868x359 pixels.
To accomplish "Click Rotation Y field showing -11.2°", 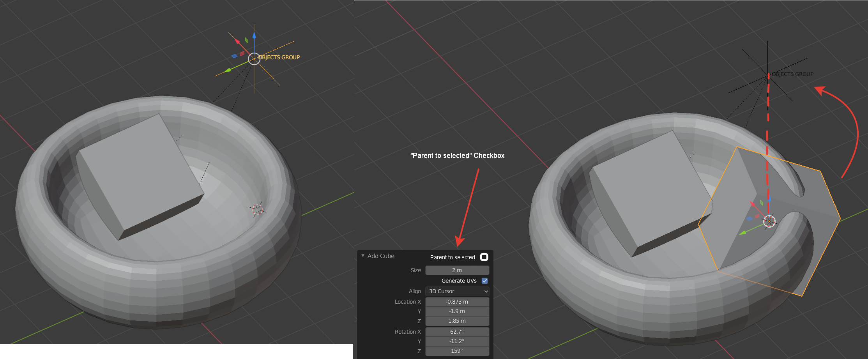I will [457, 341].
